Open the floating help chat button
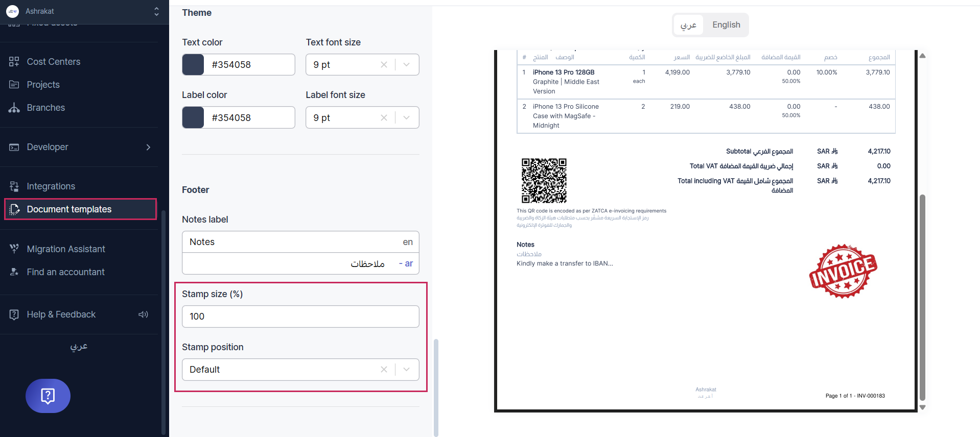This screenshot has width=980, height=437. (48, 396)
